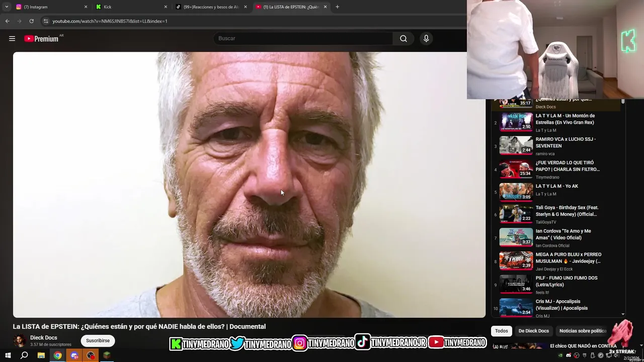
Task: Select the Noticias sobre política chip
Action: (x=583, y=331)
